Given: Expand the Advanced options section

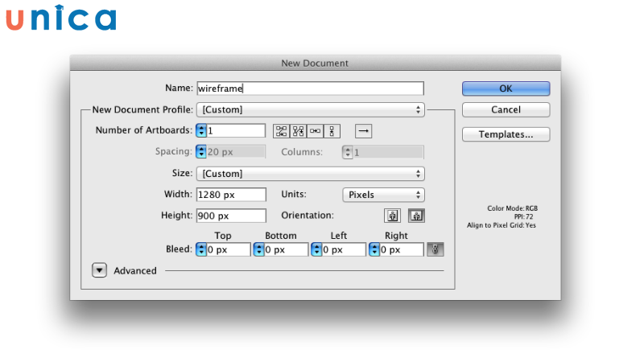Looking at the screenshot, I should pyautogui.click(x=99, y=271).
